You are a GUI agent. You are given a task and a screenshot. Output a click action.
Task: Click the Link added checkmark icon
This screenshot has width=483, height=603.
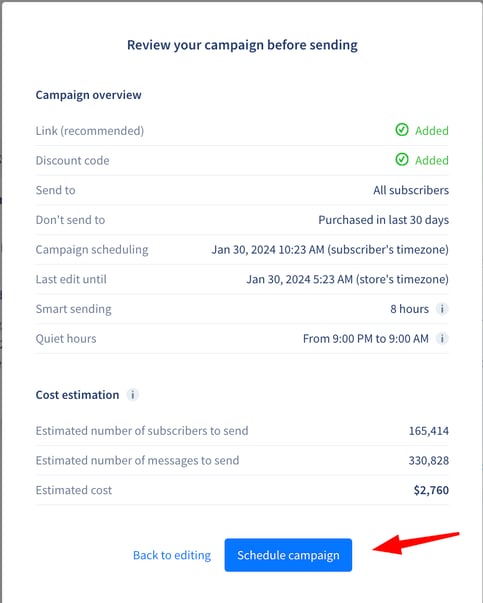[x=402, y=130]
